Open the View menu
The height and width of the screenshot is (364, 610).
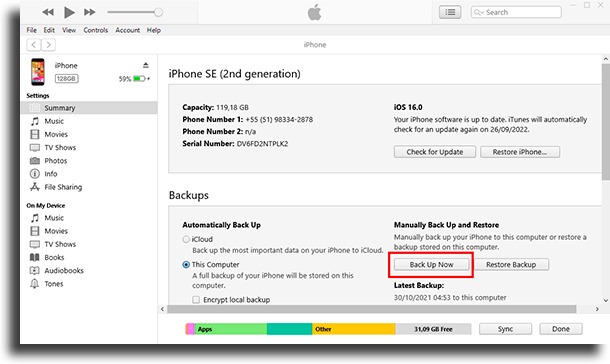coord(69,30)
